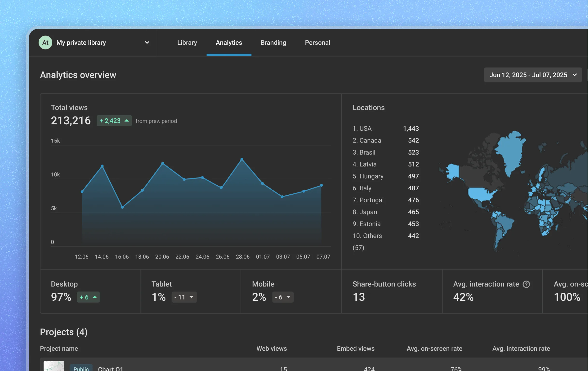Click the Avg. interaction rate help icon
The height and width of the screenshot is (371, 588).
[x=526, y=284]
